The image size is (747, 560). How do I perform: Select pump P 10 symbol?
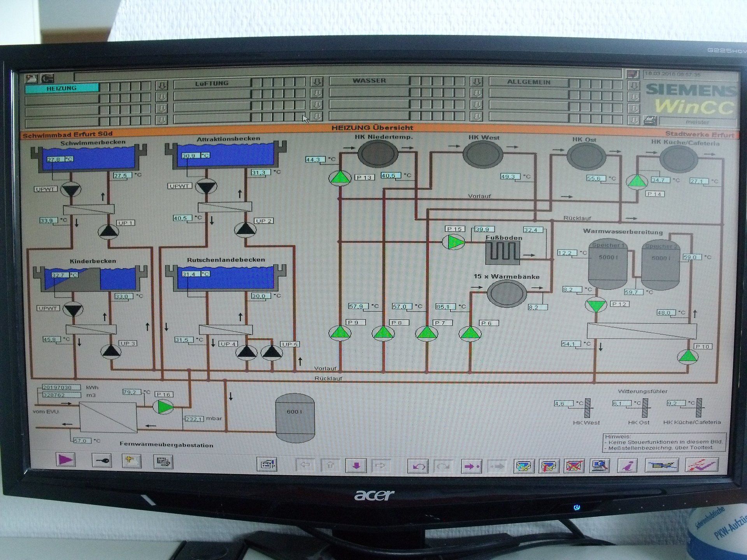click(687, 356)
